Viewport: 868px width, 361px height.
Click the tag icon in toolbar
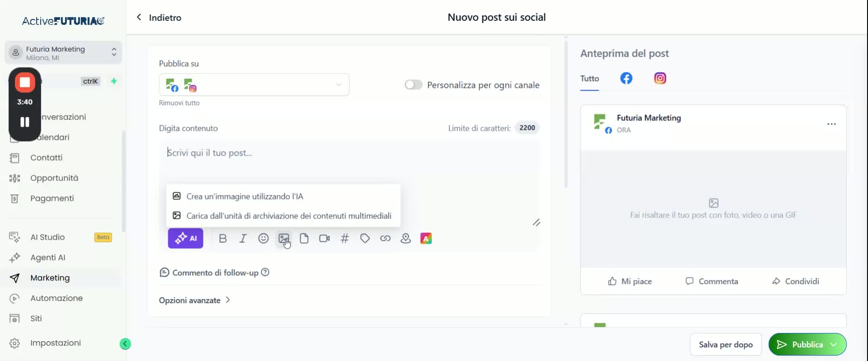point(365,238)
